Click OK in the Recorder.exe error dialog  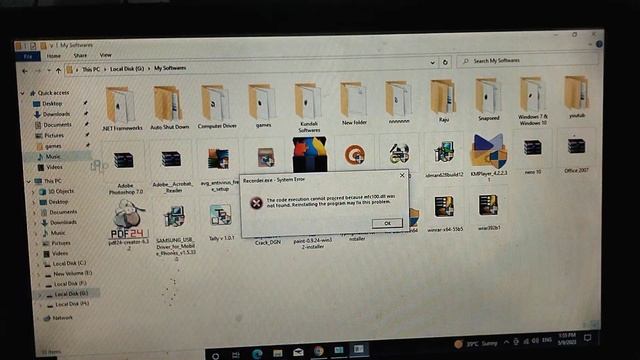tap(387, 223)
